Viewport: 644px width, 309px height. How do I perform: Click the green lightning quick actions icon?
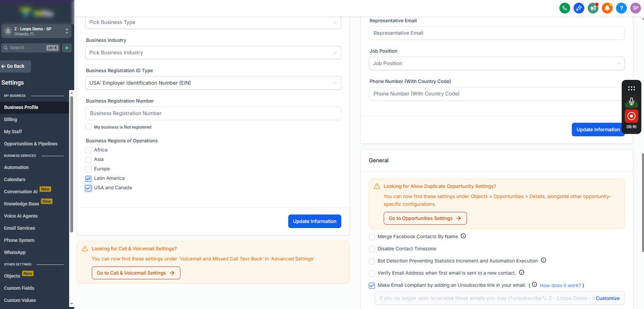coord(67,48)
